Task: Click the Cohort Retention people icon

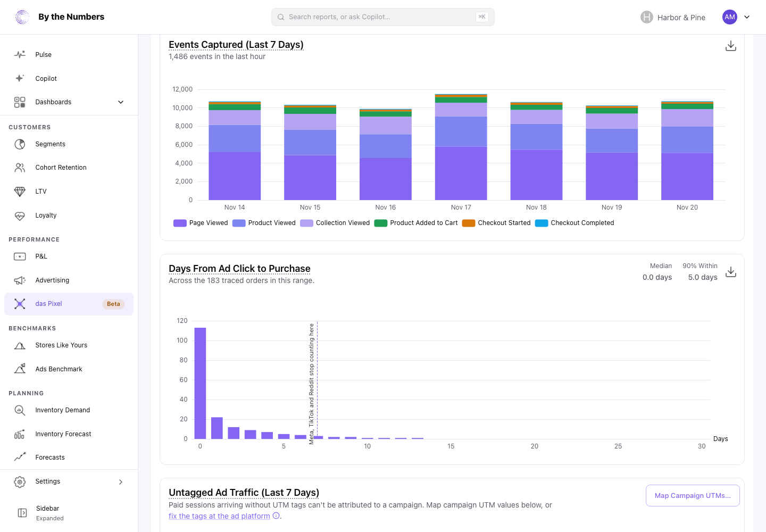Action: 20,168
